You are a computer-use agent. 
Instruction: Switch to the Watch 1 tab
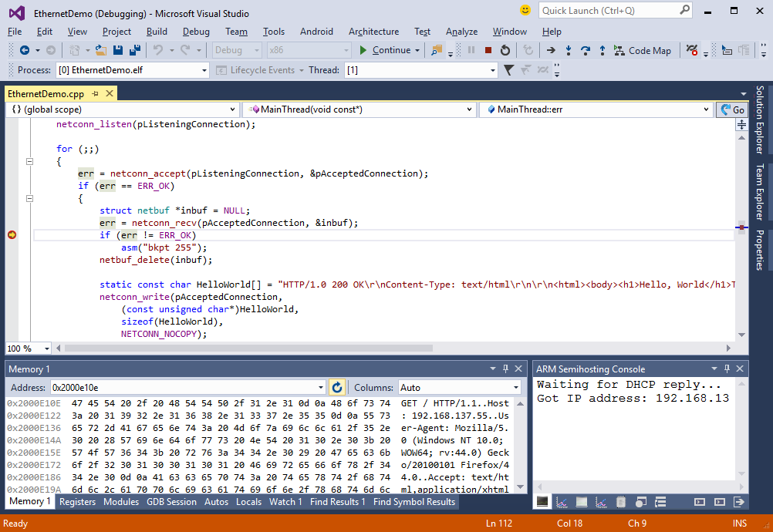[285, 502]
